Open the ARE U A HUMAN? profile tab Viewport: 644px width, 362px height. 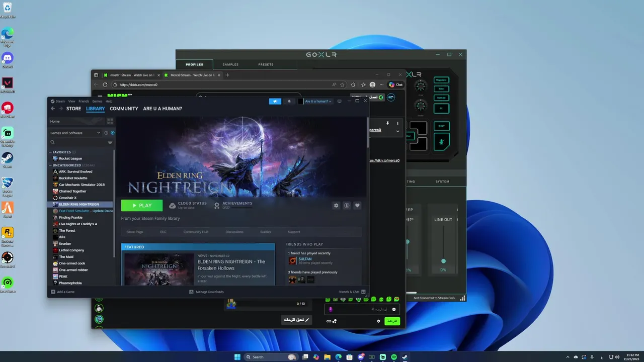tap(163, 109)
